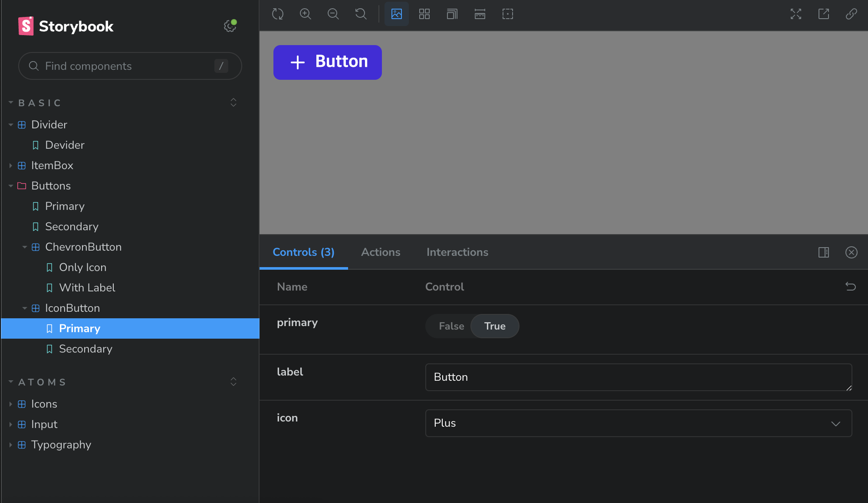Enable the measure tool with the ruler icon
The image size is (868, 503).
coord(480,14)
